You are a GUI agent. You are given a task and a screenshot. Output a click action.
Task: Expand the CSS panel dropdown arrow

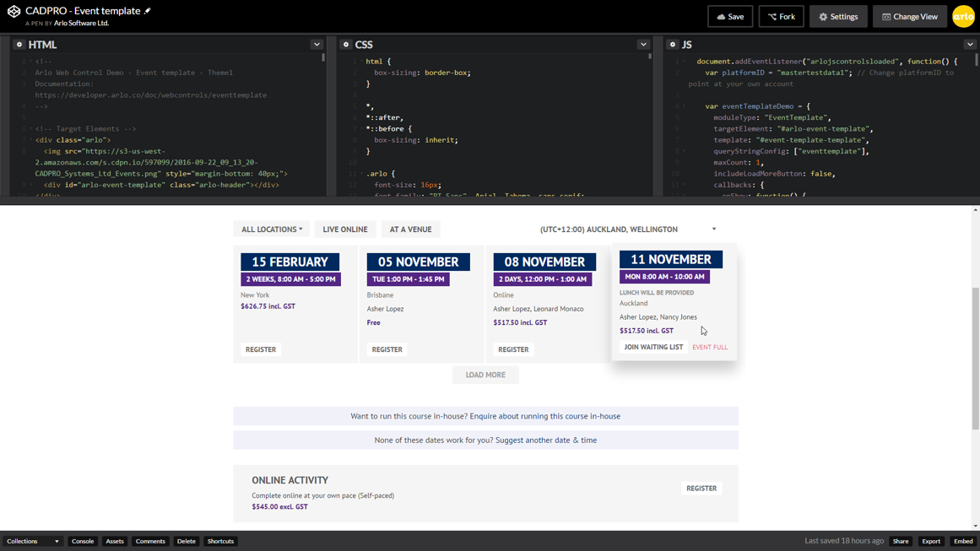[x=643, y=45]
